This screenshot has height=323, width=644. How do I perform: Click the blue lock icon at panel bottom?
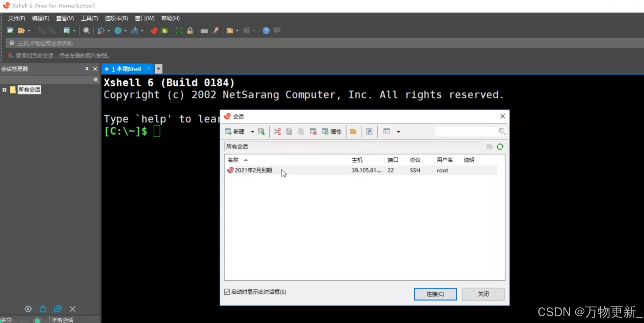tap(43, 309)
